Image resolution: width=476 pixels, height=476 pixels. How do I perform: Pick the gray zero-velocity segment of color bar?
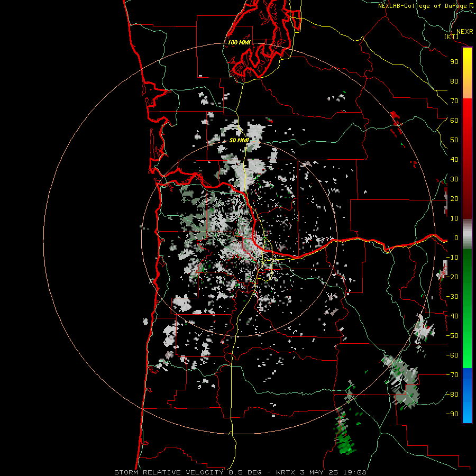(467, 234)
